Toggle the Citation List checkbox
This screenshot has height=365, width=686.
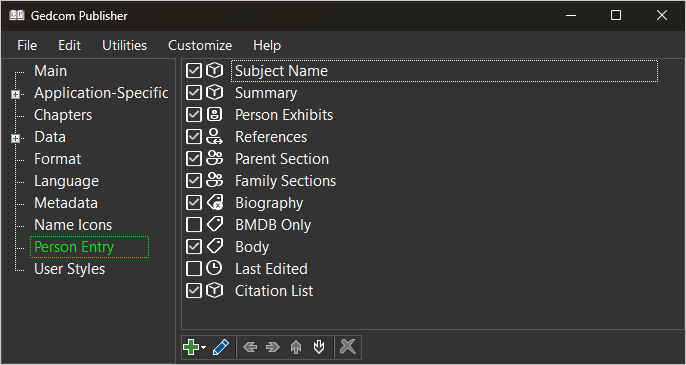tap(193, 291)
